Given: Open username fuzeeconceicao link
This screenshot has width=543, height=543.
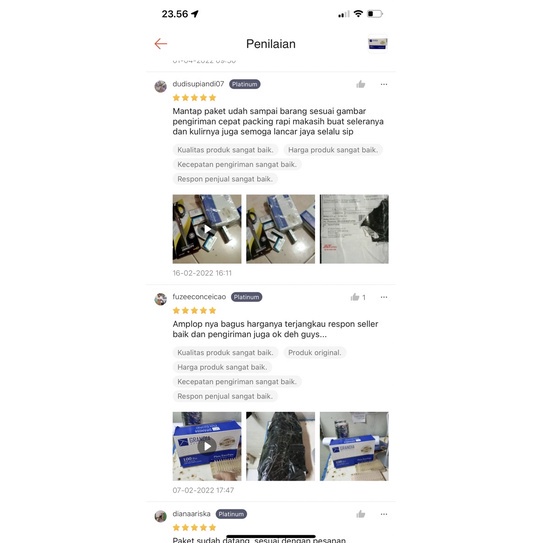Looking at the screenshot, I should (199, 297).
